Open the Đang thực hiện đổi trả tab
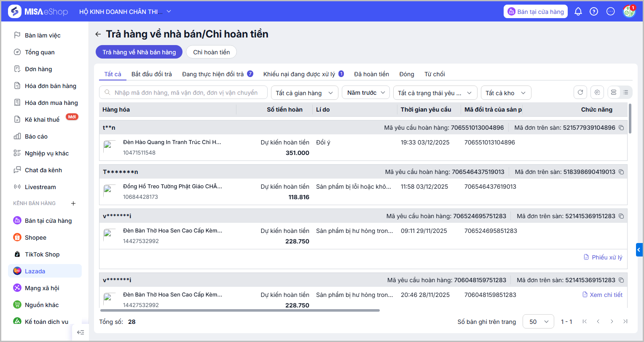The image size is (644, 342). pos(213,74)
